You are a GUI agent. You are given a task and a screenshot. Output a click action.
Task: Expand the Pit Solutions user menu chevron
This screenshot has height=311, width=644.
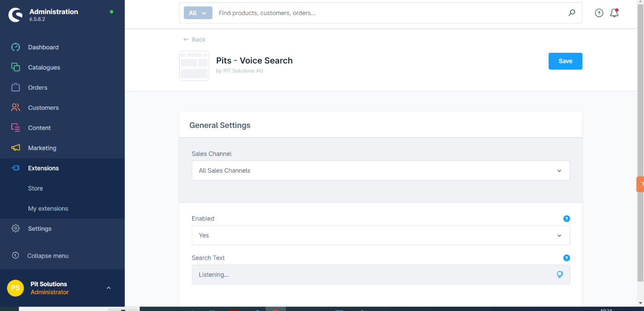tap(108, 288)
